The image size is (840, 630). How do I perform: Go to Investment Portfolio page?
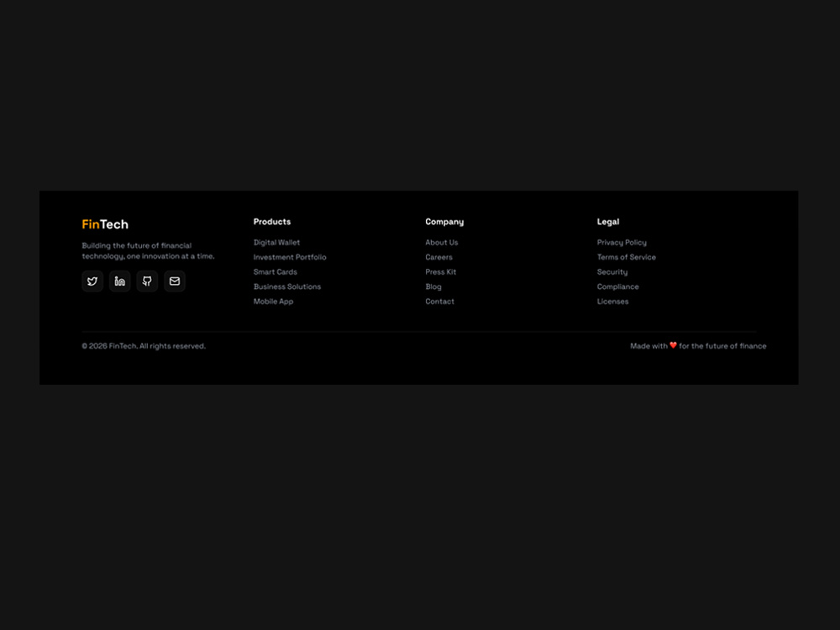[x=290, y=257]
